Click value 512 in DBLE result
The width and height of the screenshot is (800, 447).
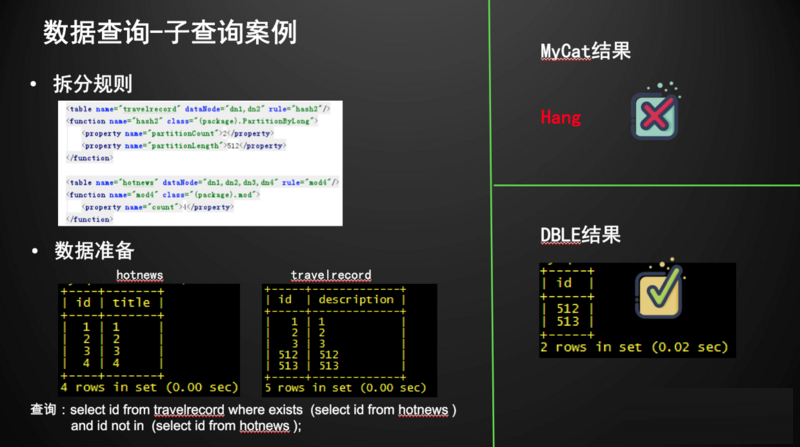(568, 309)
